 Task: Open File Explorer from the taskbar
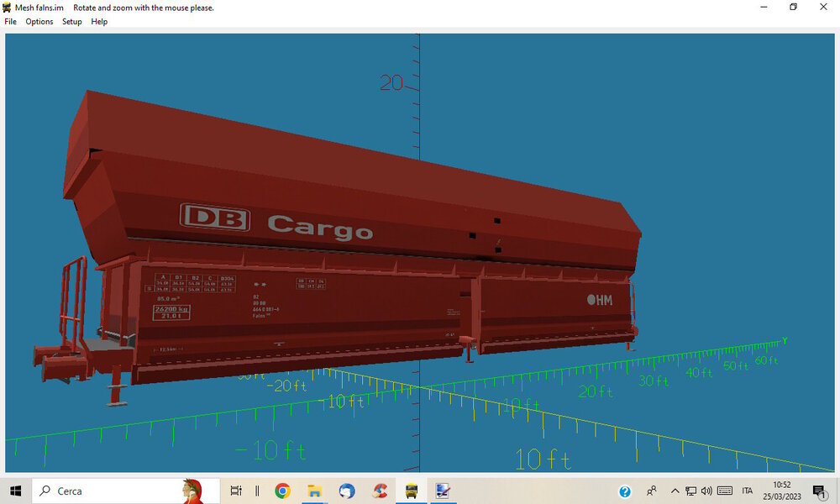(x=314, y=491)
